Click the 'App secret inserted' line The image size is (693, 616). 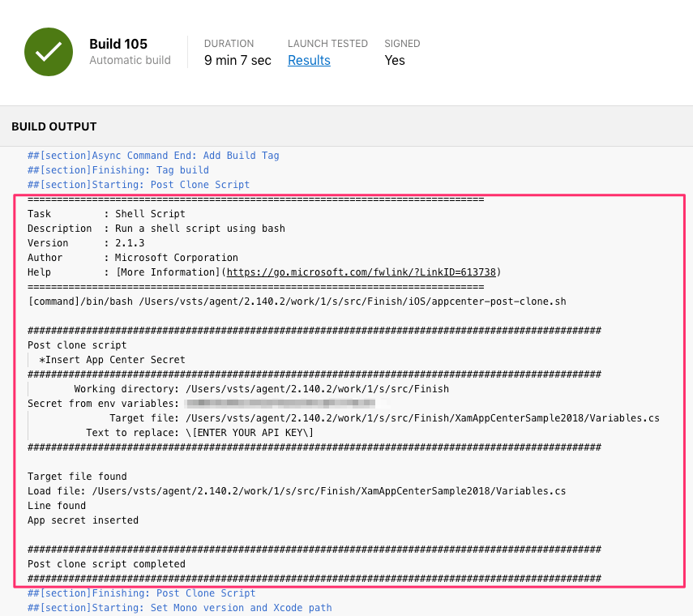click(x=83, y=520)
